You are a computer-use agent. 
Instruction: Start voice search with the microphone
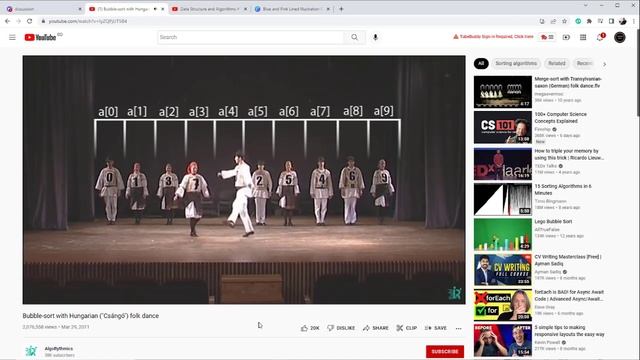coord(375,37)
